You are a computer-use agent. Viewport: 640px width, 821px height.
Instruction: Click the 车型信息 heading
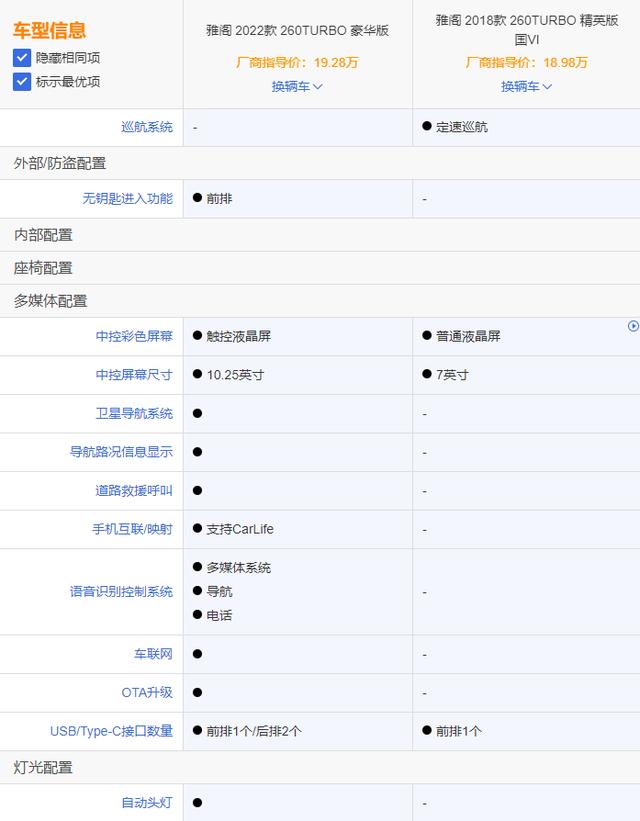49,30
